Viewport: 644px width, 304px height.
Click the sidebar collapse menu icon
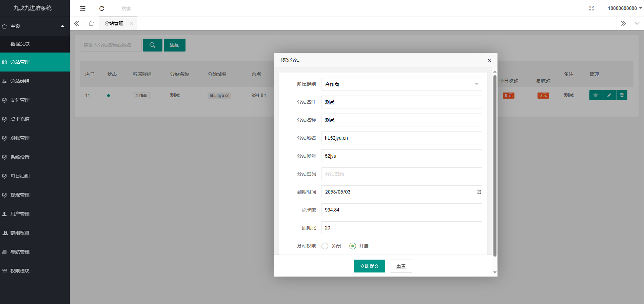[83, 8]
